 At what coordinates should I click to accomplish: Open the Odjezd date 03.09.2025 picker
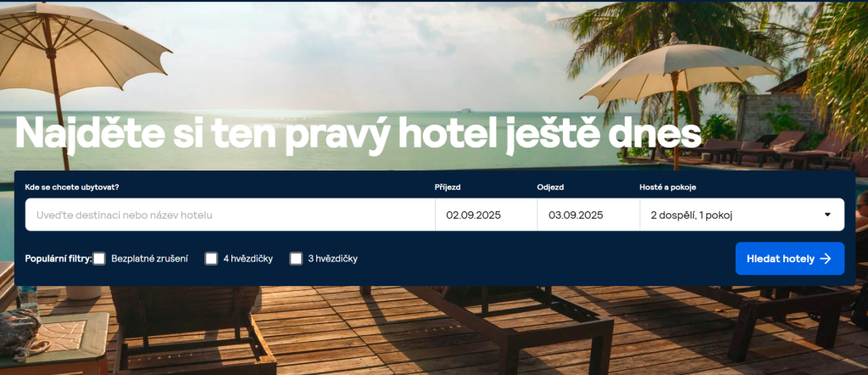[x=588, y=215]
